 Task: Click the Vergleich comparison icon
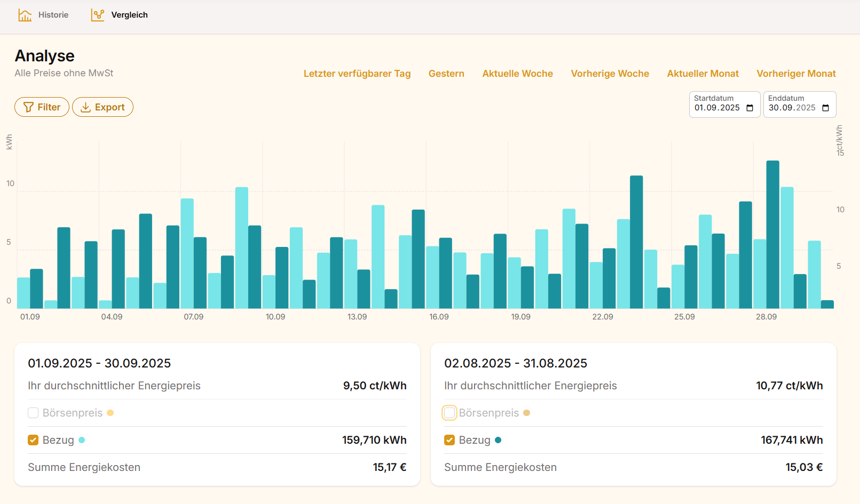pos(98,15)
